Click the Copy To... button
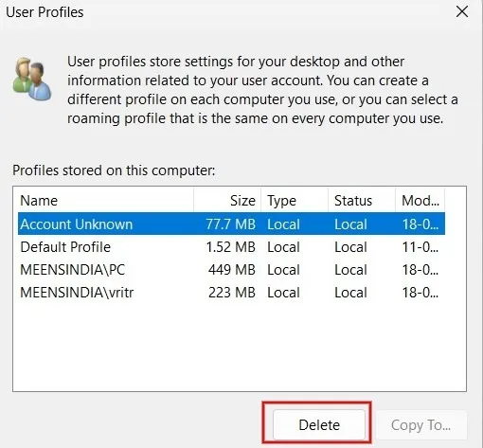 [x=420, y=424]
